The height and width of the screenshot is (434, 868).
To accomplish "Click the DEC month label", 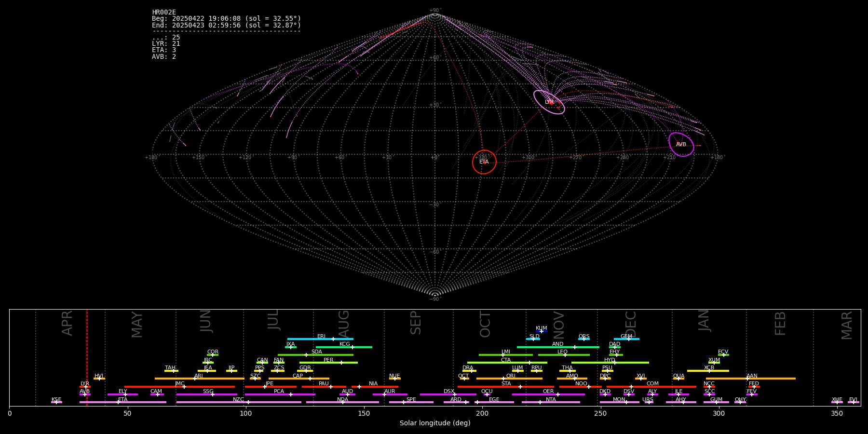I will point(631,324).
